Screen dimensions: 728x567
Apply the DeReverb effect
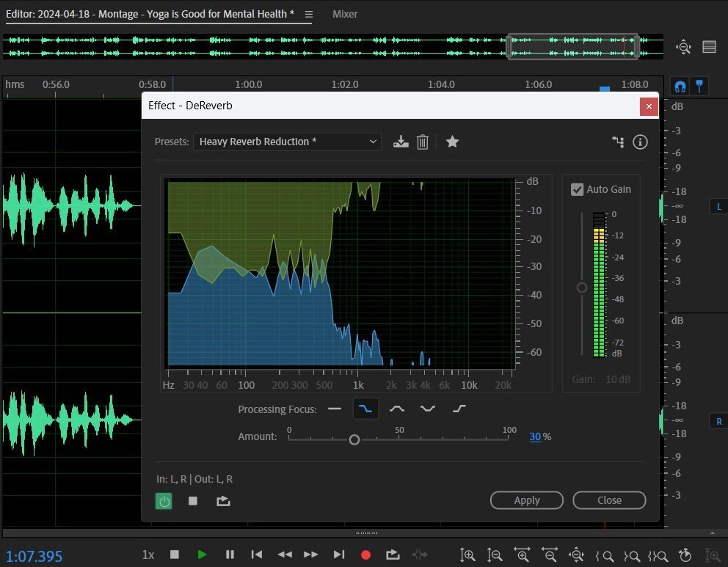(x=526, y=500)
